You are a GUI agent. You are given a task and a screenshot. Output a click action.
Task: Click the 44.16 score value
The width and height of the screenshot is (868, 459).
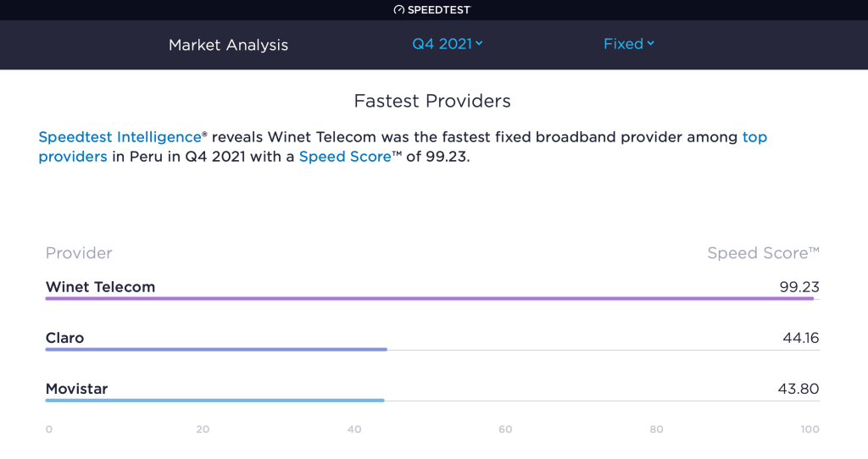(x=800, y=338)
